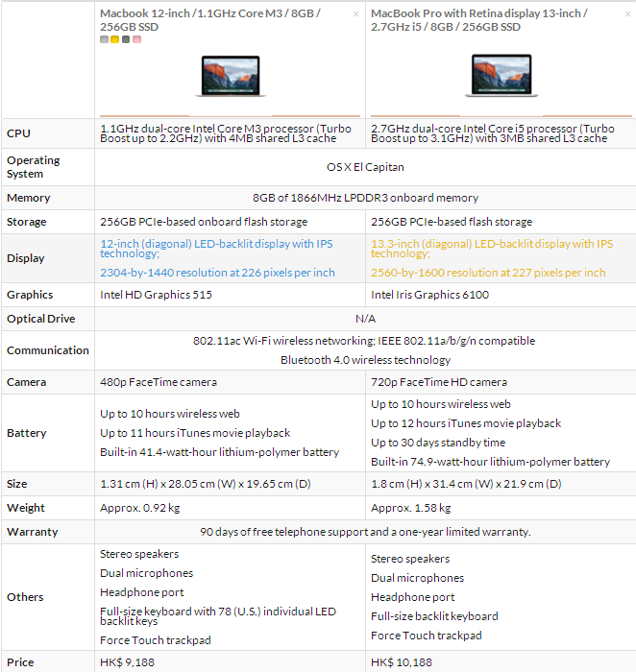Select the Storage row label
Screen dimensions: 636x672
click(27, 222)
